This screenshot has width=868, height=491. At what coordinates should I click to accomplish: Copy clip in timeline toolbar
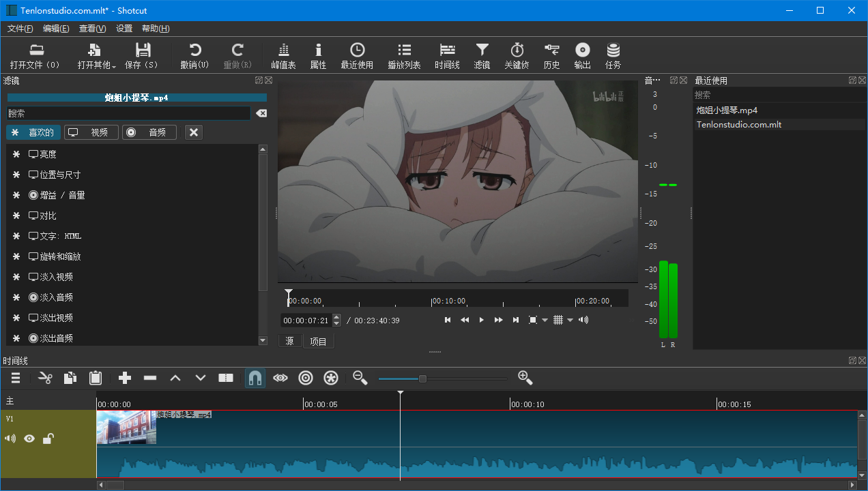[x=70, y=378]
